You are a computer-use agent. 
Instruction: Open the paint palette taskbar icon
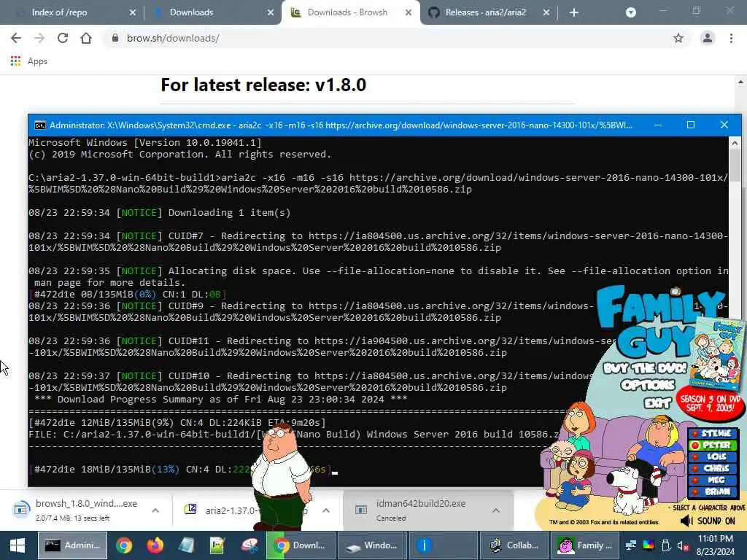click(249, 545)
